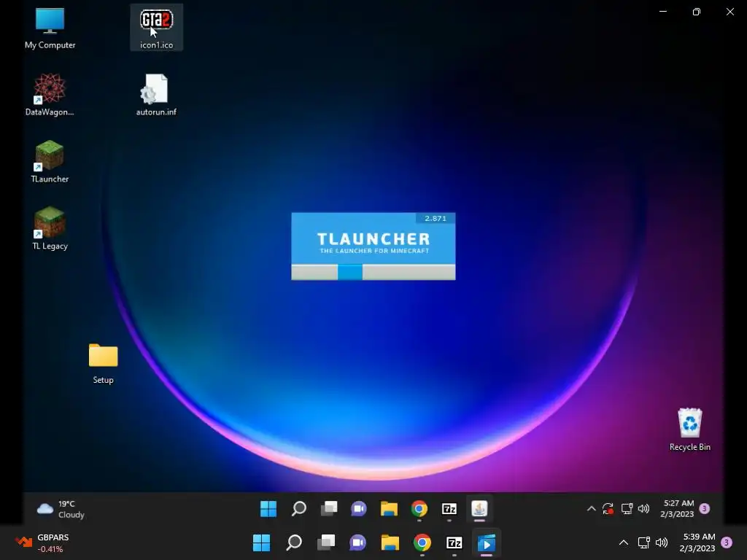The width and height of the screenshot is (747, 560).
Task: Click the update sync tray icon in remote taskbar
Action: click(608, 508)
